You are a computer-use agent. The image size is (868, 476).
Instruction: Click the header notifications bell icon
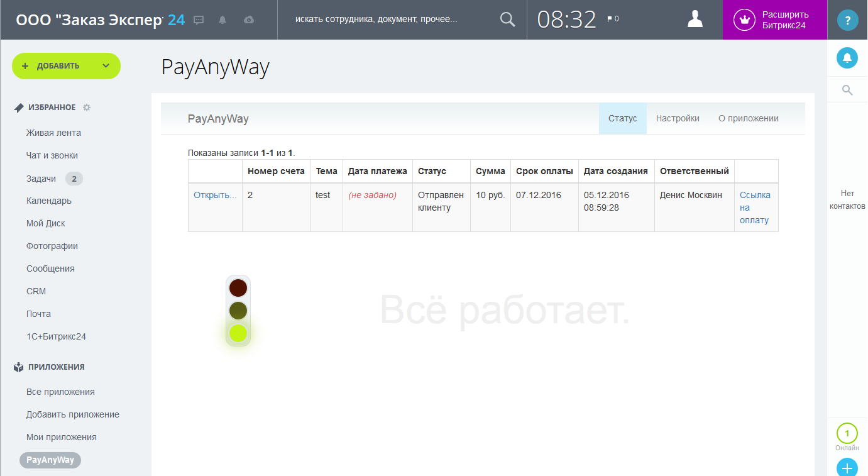click(222, 19)
